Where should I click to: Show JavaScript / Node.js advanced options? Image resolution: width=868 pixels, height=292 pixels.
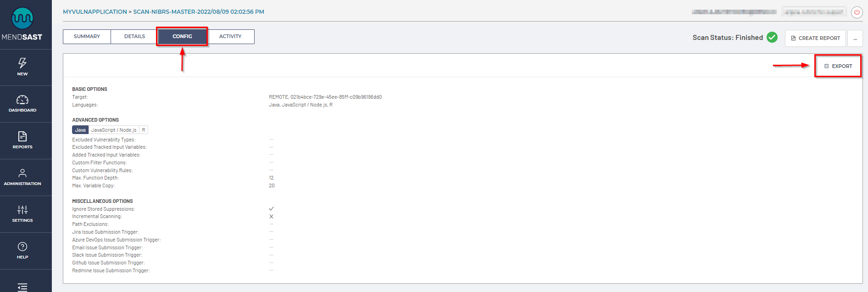[x=114, y=130]
